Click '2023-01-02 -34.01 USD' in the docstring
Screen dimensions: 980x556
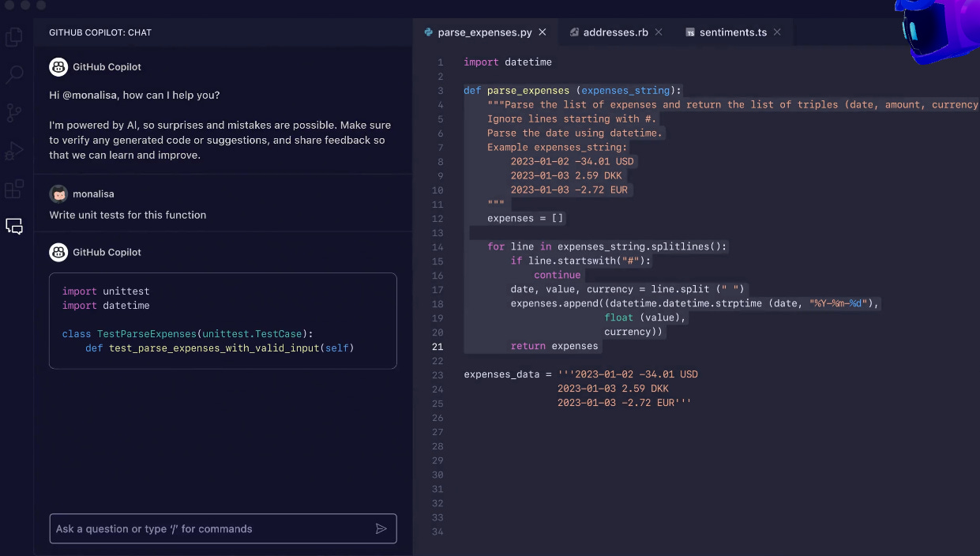(x=572, y=162)
